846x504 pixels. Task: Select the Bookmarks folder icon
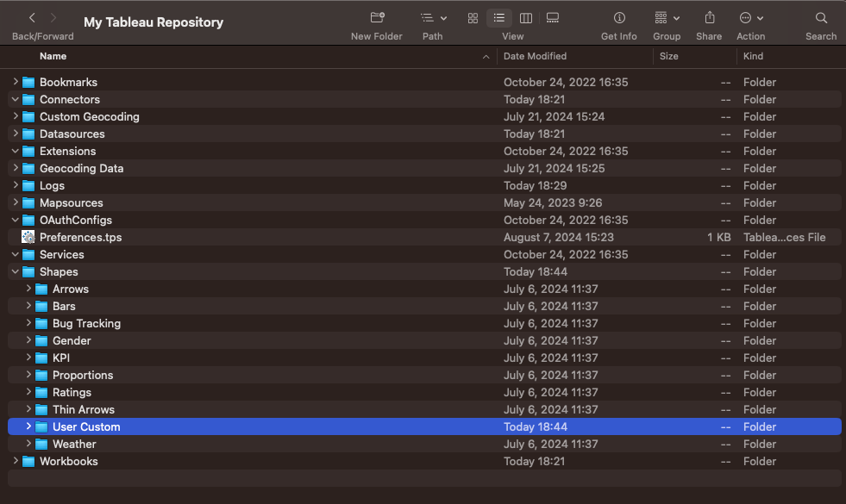click(28, 83)
